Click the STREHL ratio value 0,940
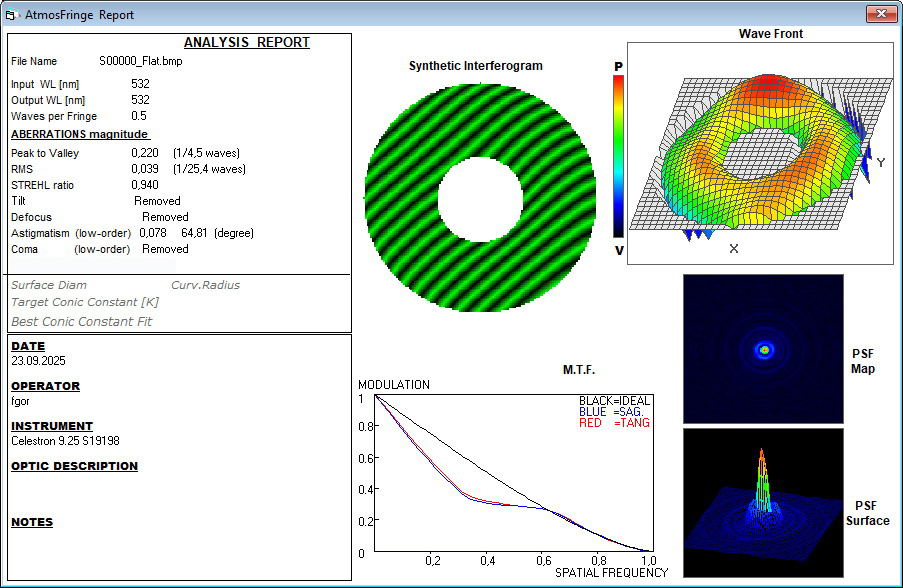 145,186
